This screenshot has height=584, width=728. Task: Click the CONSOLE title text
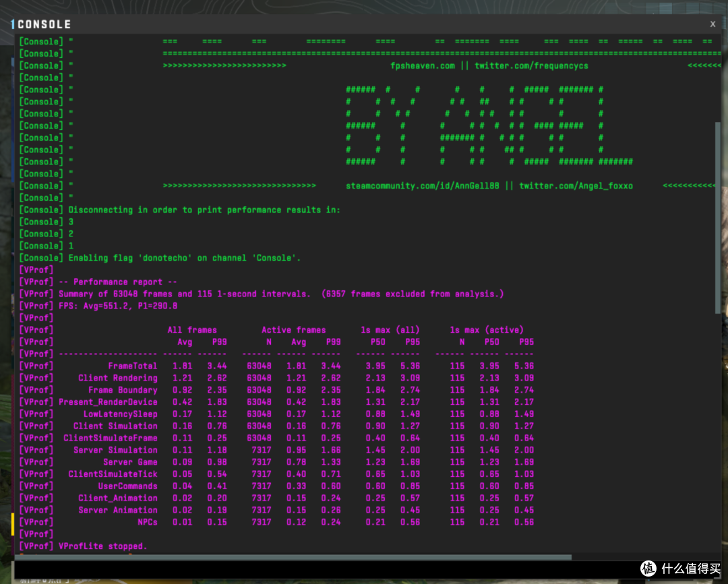pos(44,24)
